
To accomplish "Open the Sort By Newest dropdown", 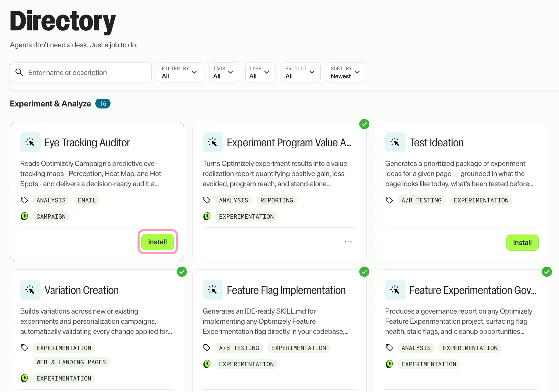I will pos(346,72).
